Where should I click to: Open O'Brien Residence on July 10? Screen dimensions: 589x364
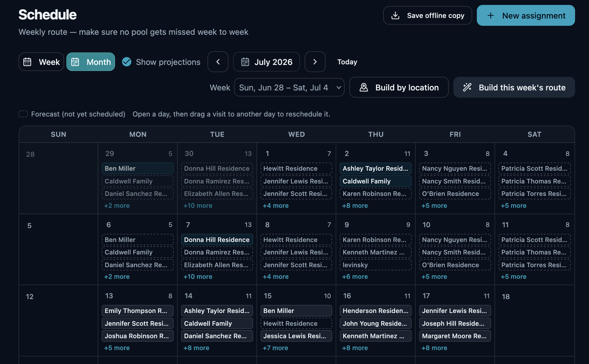455,265
